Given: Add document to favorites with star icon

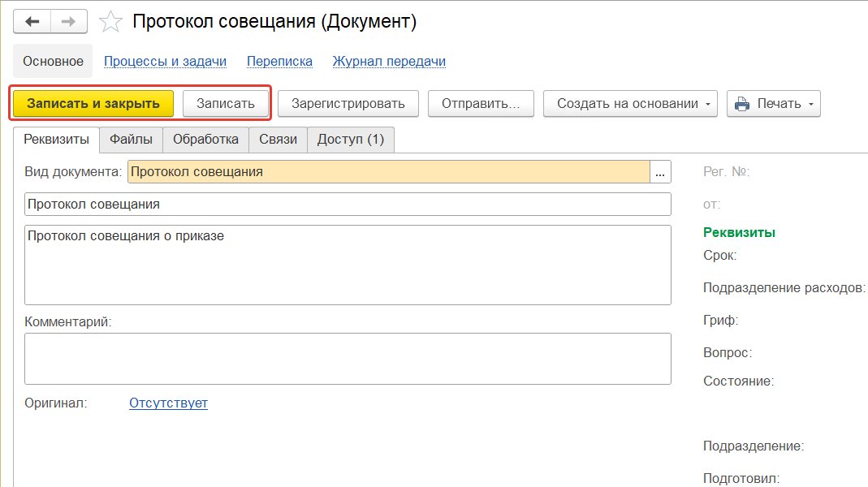Looking at the screenshot, I should 111,22.
